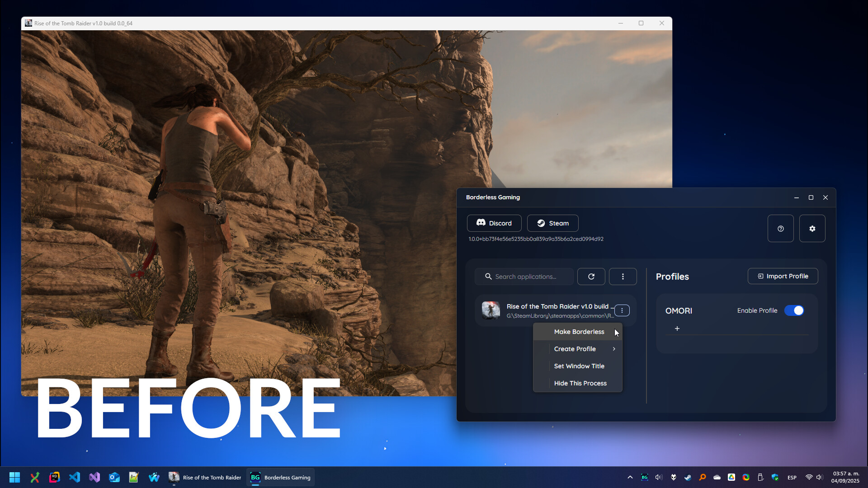Choose Hide This Process

580,383
